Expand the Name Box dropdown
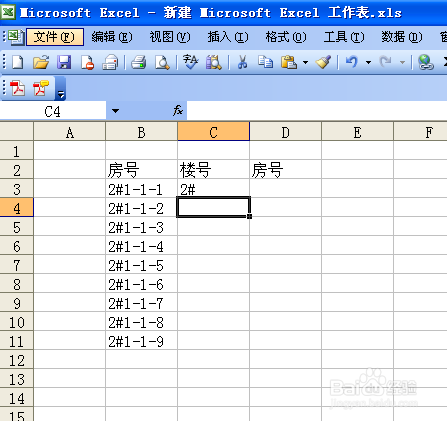The width and height of the screenshot is (447, 421). 115,111
